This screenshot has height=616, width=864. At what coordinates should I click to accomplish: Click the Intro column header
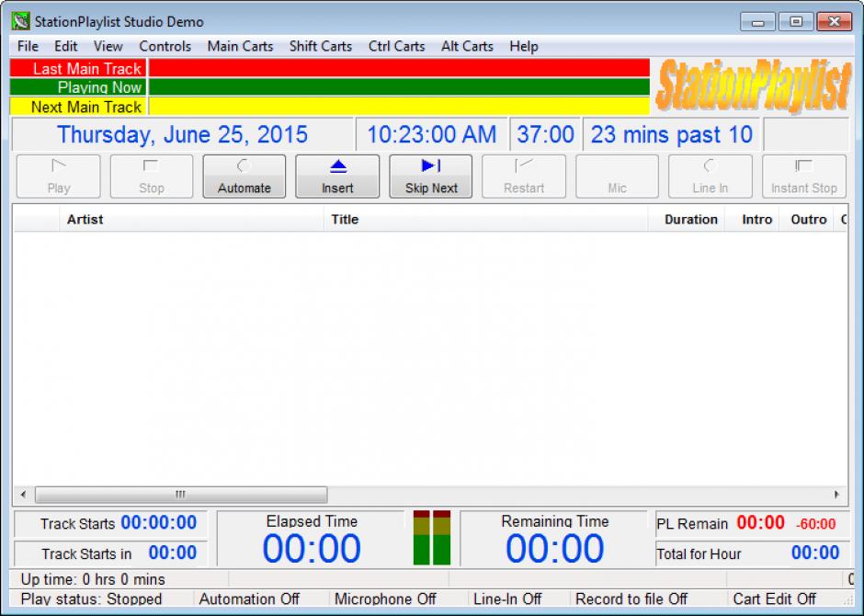(x=752, y=220)
